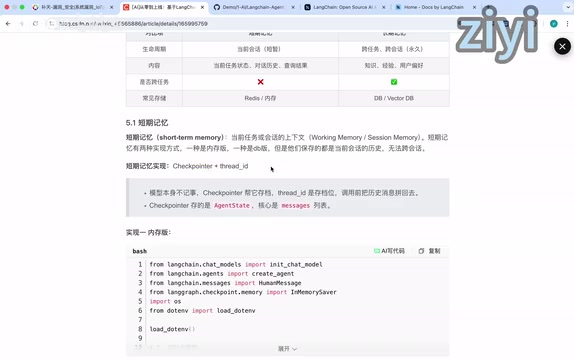This screenshot has width=574, height=360.
Task: Click the import os code line
Action: 165,301
